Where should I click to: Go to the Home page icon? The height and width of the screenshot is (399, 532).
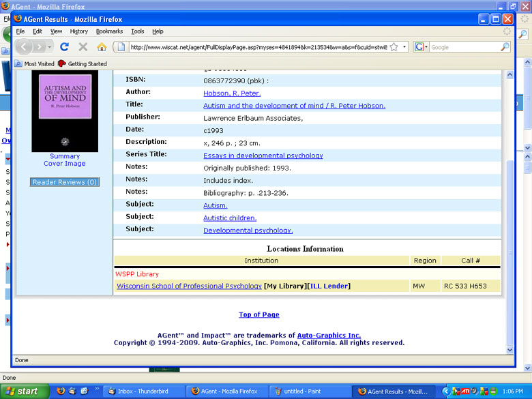(102, 47)
